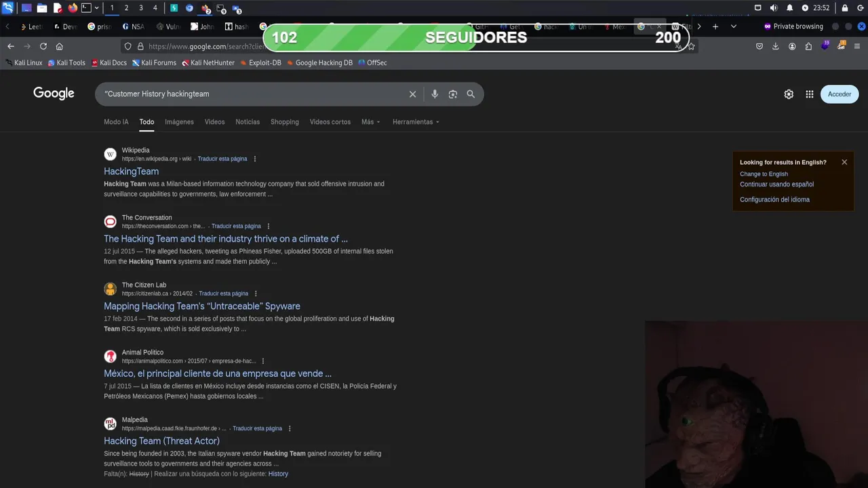
Task: Start a voice search with microphone
Action: click(x=435, y=94)
